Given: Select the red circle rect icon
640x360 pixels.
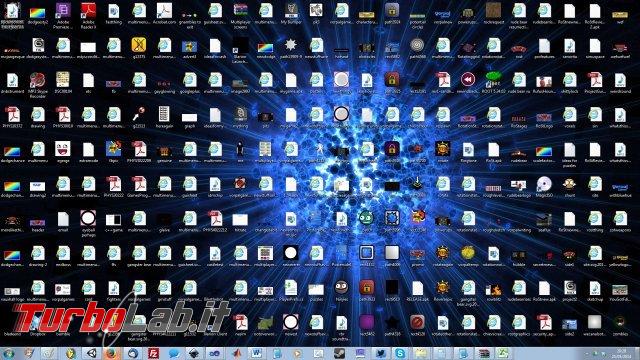Looking at the screenshot, I should point(417,322).
